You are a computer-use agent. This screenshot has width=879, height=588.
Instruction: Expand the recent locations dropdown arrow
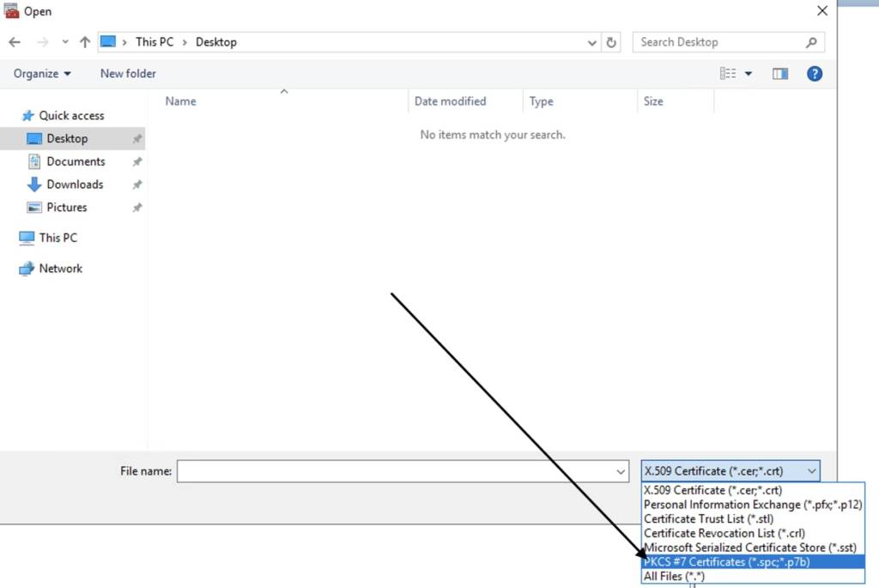click(64, 41)
